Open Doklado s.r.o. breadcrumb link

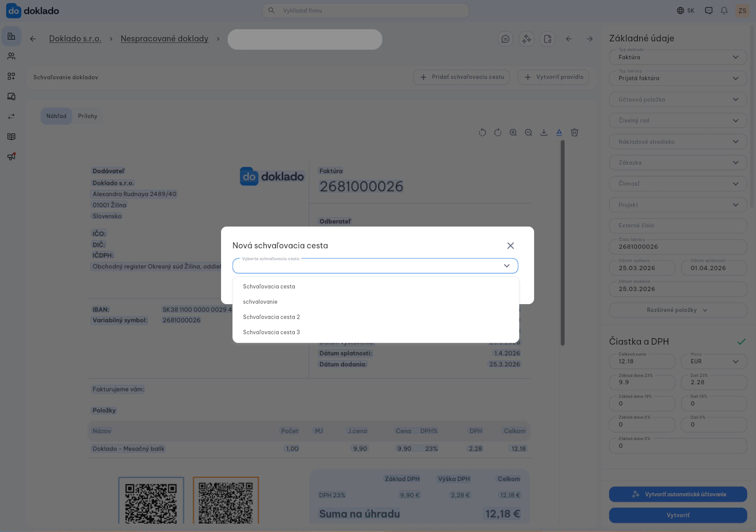pyautogui.click(x=75, y=39)
